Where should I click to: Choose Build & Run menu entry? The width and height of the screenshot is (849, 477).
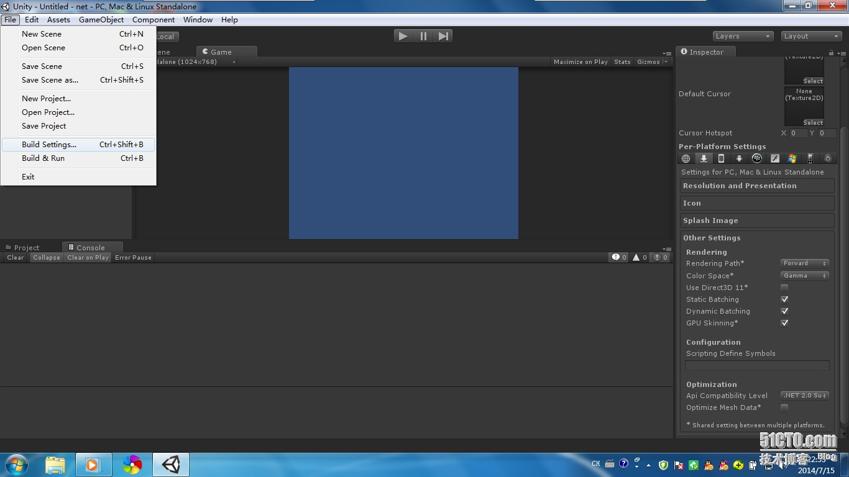point(79,158)
